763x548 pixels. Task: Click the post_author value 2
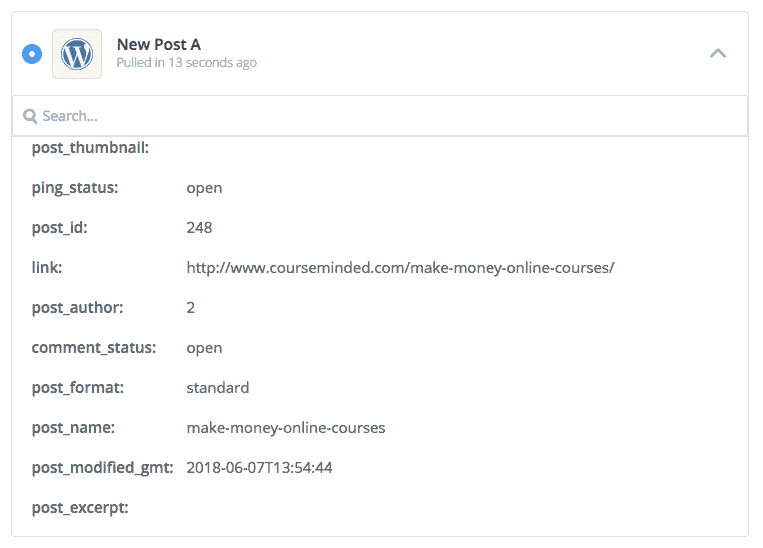pyautogui.click(x=191, y=308)
